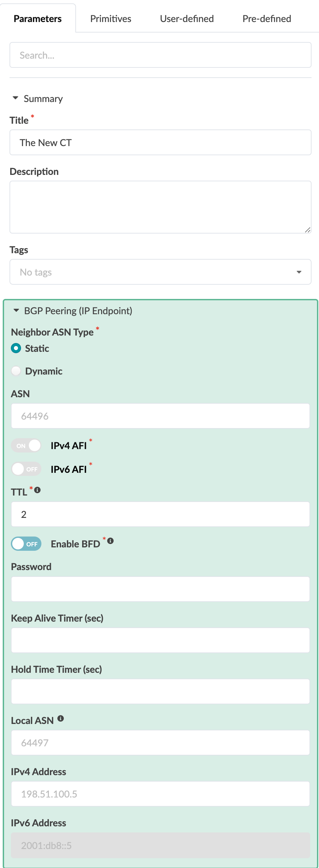Toggle the IPv6 AFI switch

point(26,469)
